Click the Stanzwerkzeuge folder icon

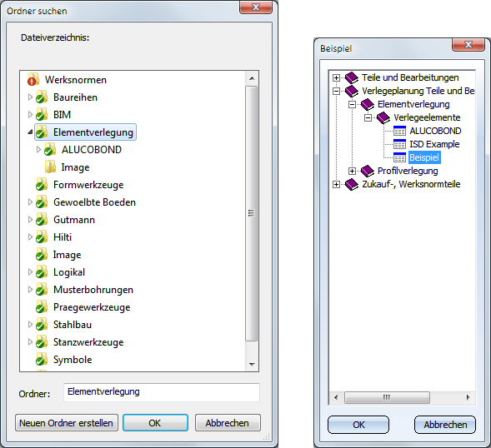[42, 342]
